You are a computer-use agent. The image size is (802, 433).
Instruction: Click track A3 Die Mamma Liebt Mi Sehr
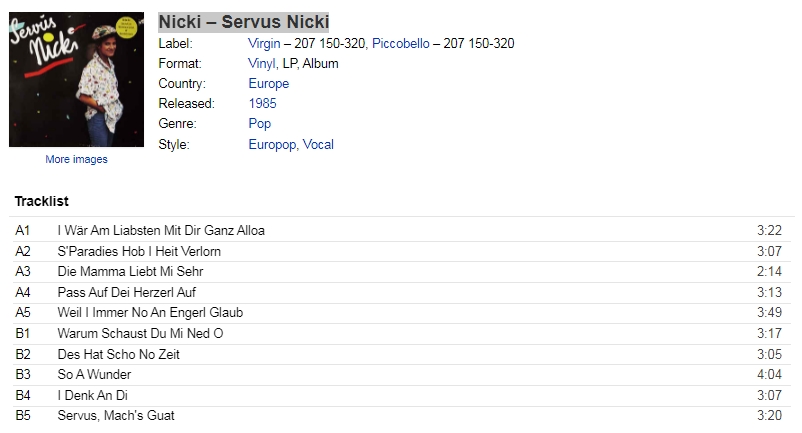click(402, 271)
